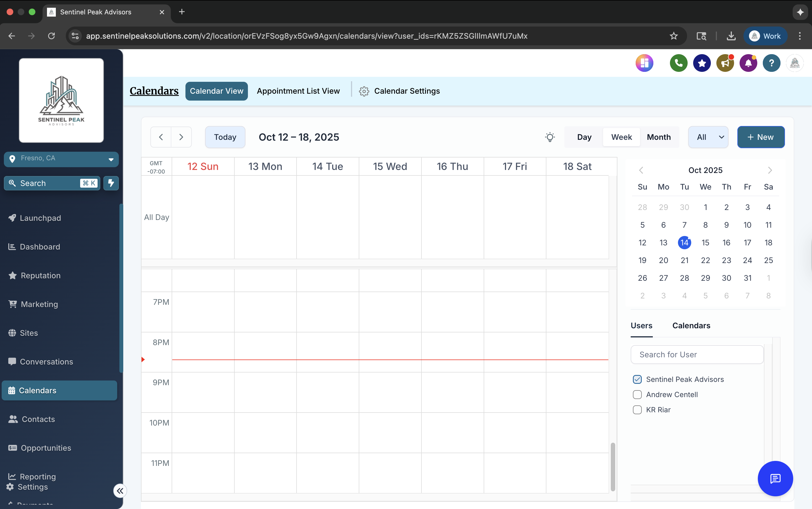Check the KR Riar user checkbox
The width and height of the screenshot is (812, 509).
[637, 410]
